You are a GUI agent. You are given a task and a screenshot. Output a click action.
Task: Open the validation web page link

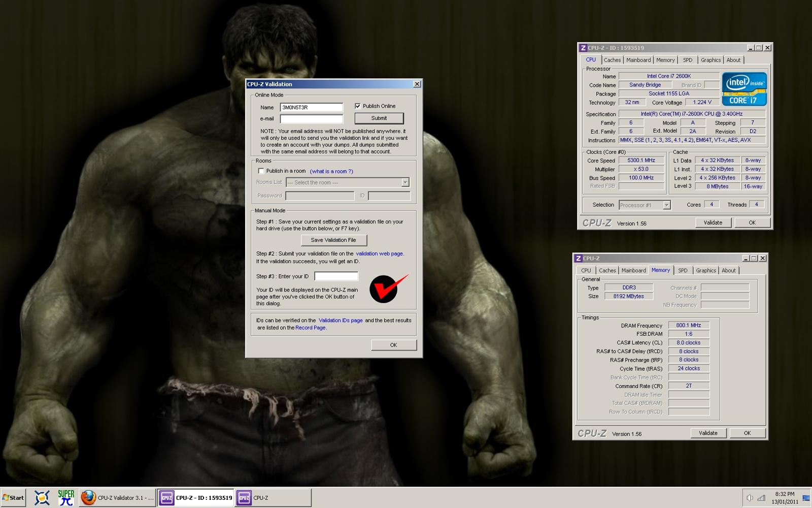point(380,253)
